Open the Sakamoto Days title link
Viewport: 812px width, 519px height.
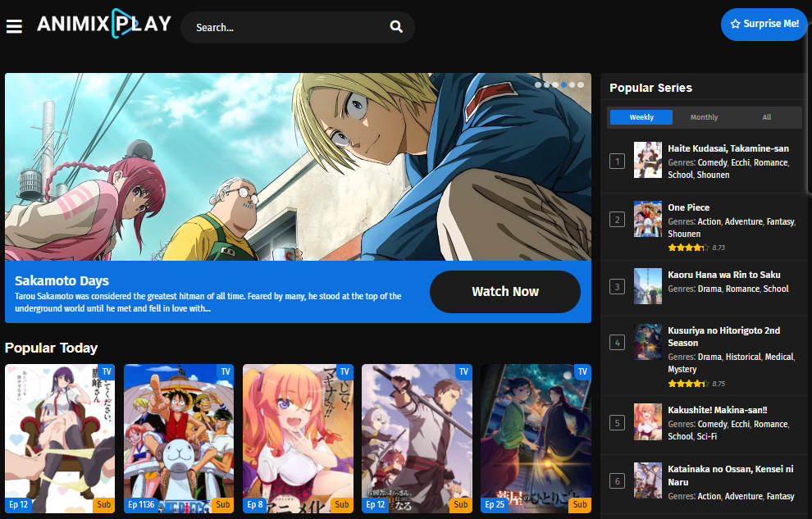click(62, 281)
